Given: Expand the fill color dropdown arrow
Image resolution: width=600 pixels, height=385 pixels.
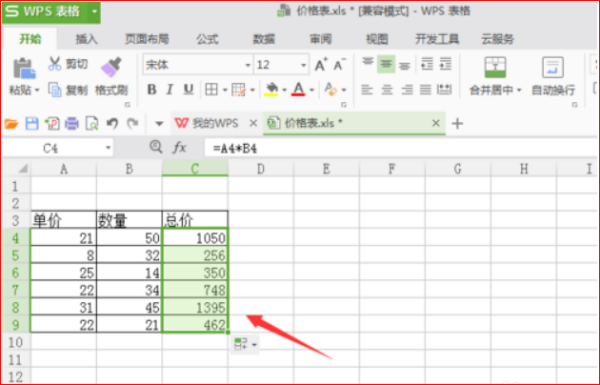Looking at the screenshot, I should click(284, 90).
